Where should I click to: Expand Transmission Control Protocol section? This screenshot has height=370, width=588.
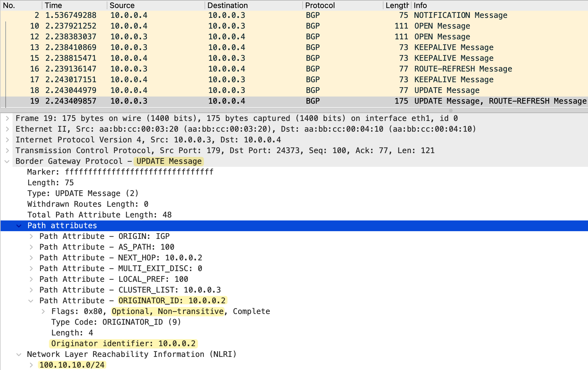(7, 150)
